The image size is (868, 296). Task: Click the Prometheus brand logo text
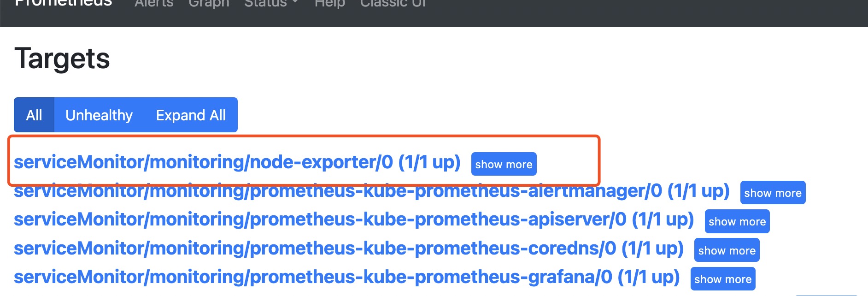pyautogui.click(x=63, y=3)
